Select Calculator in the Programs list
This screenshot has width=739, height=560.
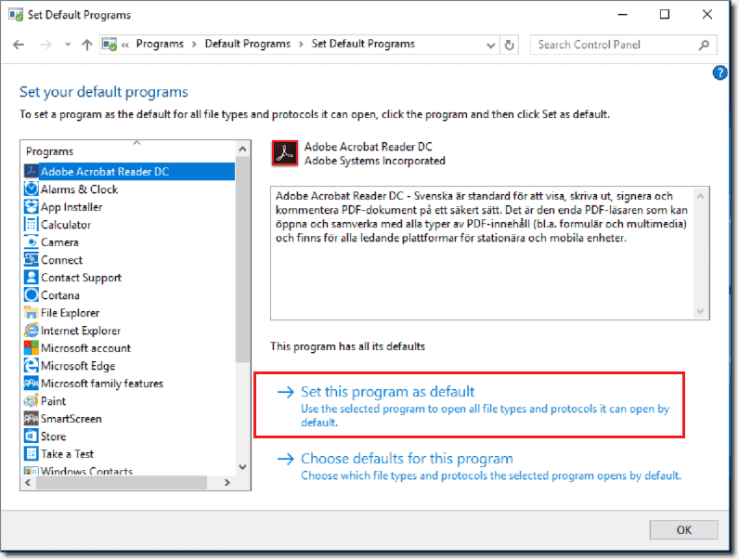pyautogui.click(x=66, y=225)
